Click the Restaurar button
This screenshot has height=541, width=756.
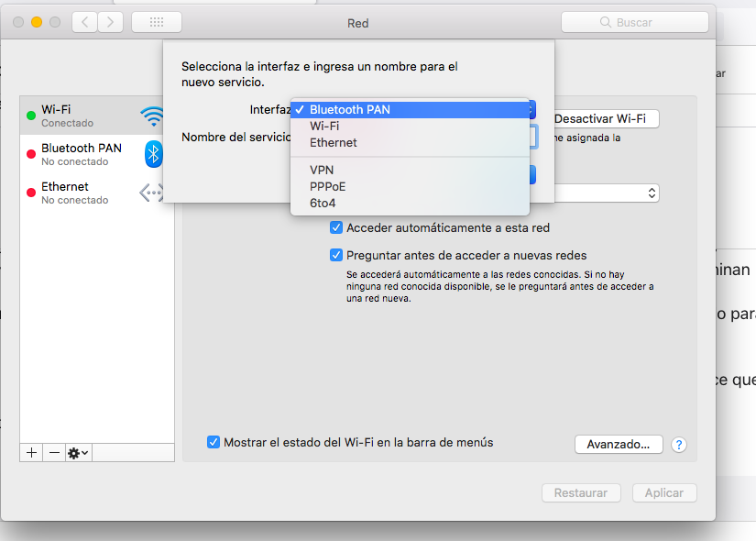click(x=581, y=492)
